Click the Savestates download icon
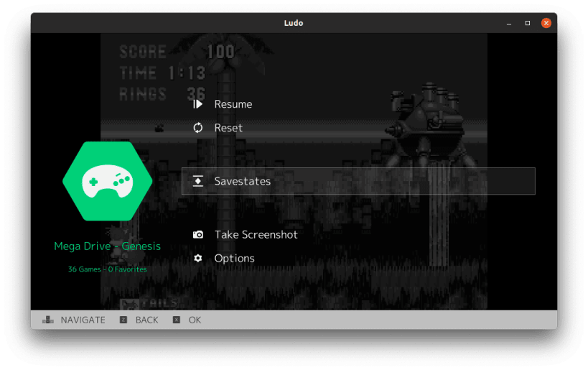588x370 pixels. click(x=197, y=181)
